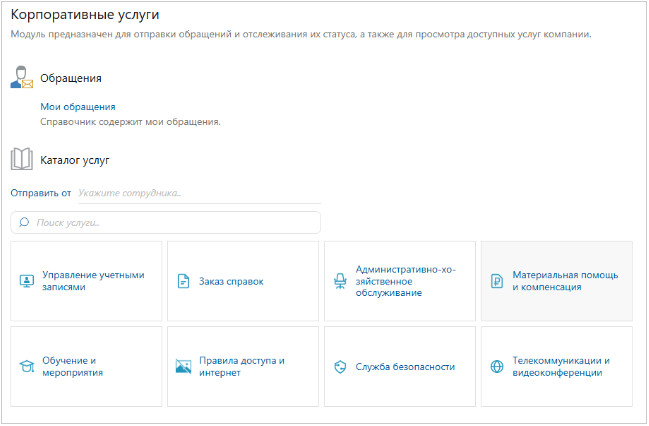The width and height of the screenshot is (649, 426).
Task: Open Административно-хозяйственное обслуживание category
Action: 398,281
